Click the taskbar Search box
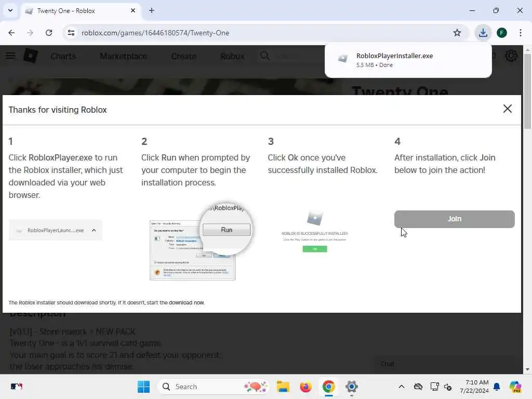The width and height of the screenshot is (532, 399). pos(213,387)
